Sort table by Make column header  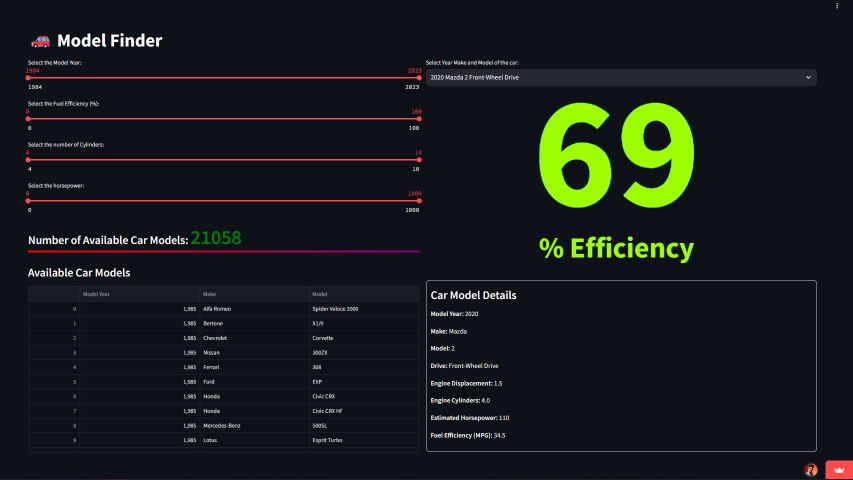pos(254,294)
